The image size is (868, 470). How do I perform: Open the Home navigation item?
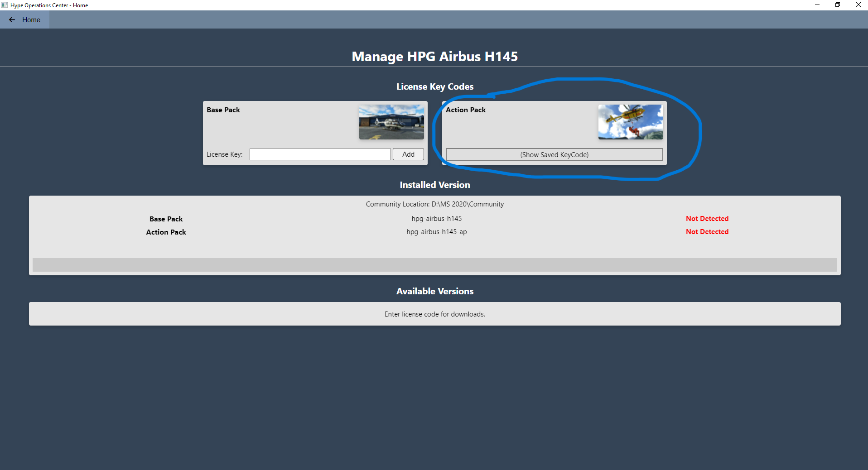click(x=31, y=20)
